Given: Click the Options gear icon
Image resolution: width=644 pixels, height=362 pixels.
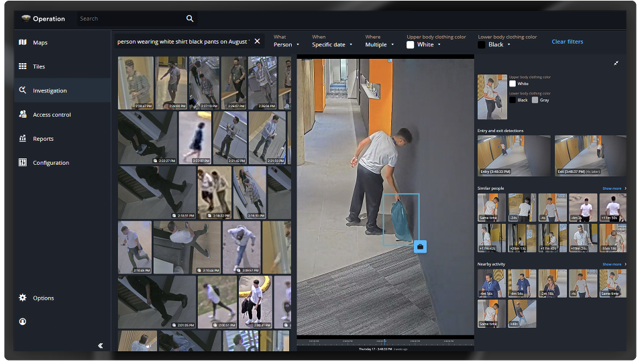Looking at the screenshot, I should 23,298.
